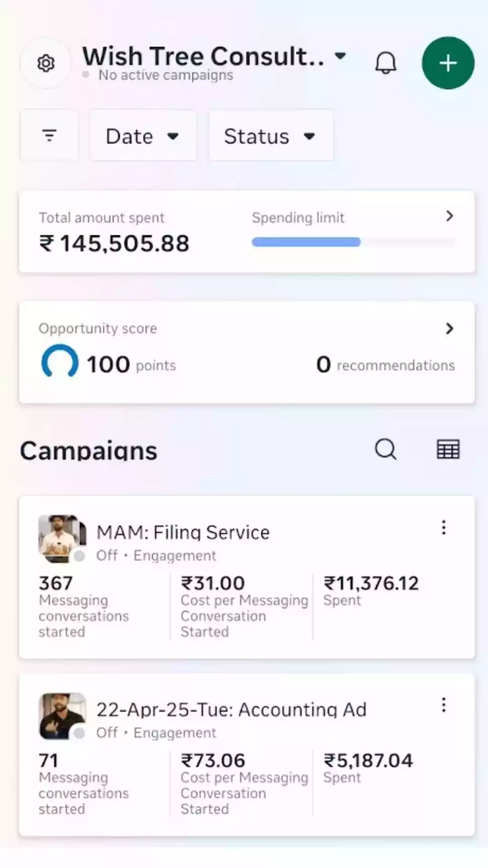This screenshot has width=488, height=868.
Task: Search campaigns with the magnifier icon
Action: point(385,449)
